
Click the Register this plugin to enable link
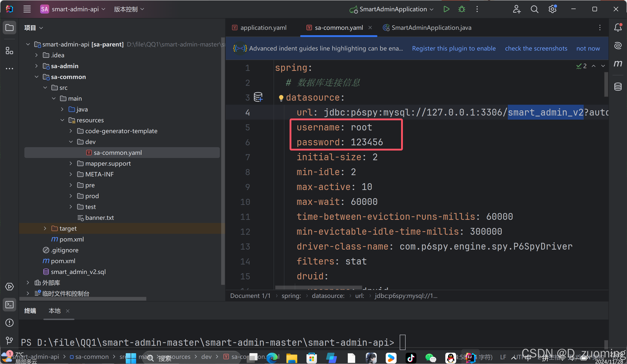coord(454,48)
